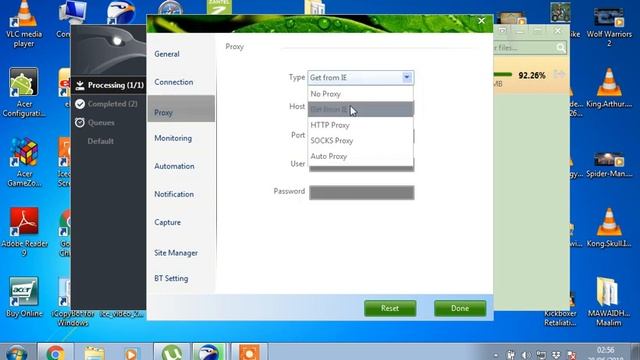Switch to uTorrent in the taskbar
The width and height of the screenshot is (640, 360).
171,352
